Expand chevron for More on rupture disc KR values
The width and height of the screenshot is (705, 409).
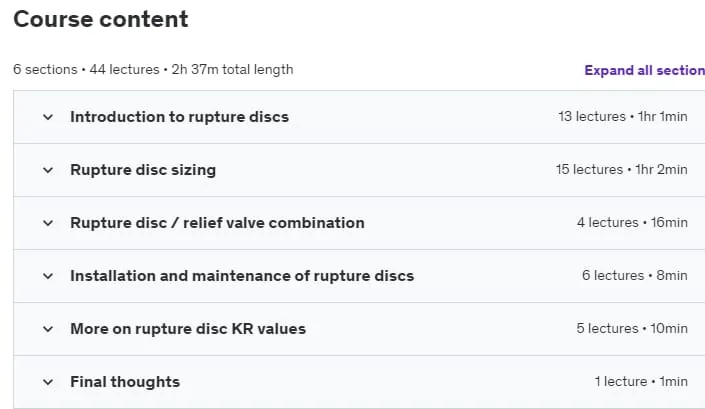click(48, 329)
